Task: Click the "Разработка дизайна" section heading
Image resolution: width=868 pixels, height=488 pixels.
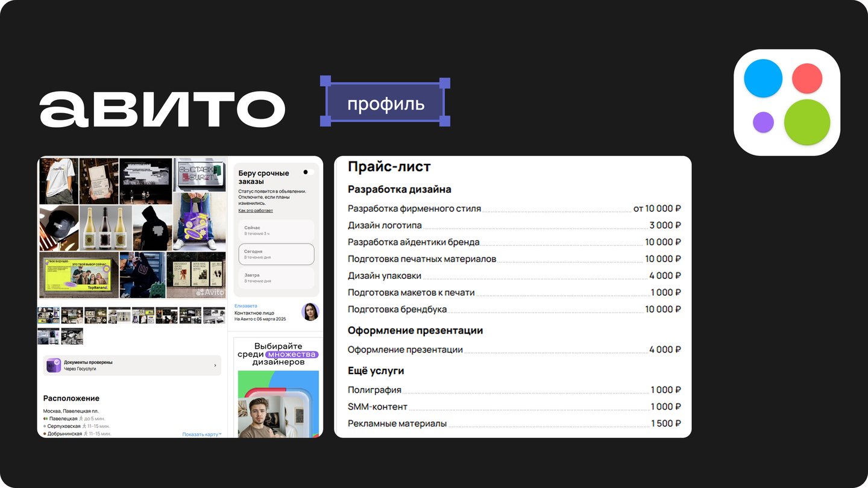Action: 400,189
